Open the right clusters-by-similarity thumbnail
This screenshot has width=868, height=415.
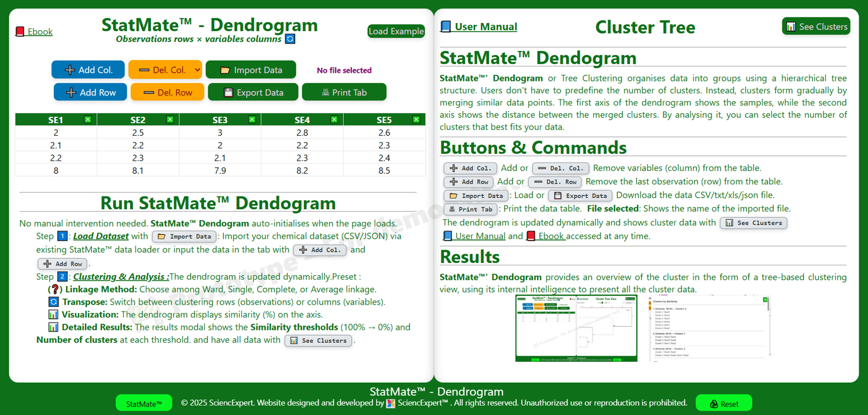[x=709, y=328]
